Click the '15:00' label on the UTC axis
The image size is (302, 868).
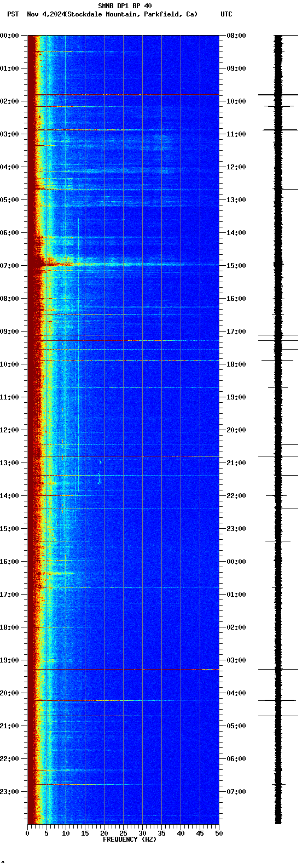click(236, 266)
